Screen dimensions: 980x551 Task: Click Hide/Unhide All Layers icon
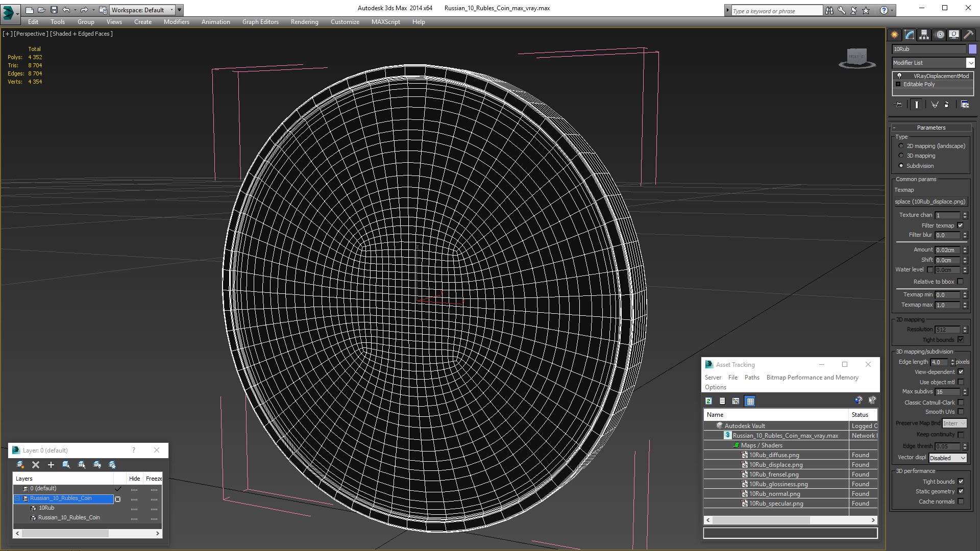(x=97, y=465)
